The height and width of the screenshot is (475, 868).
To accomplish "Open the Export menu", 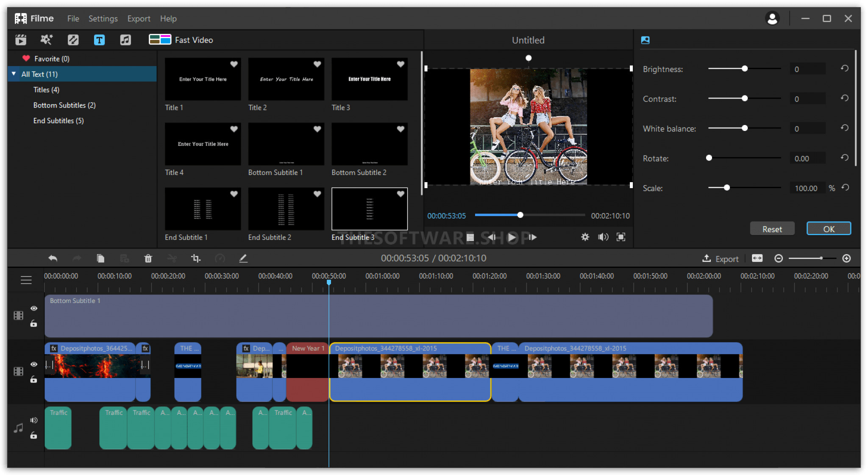I will (139, 19).
